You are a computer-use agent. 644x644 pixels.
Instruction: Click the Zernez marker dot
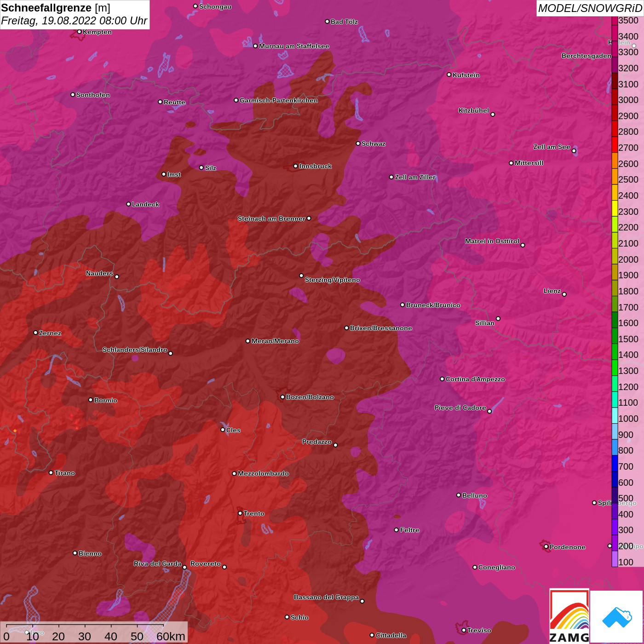tap(36, 333)
